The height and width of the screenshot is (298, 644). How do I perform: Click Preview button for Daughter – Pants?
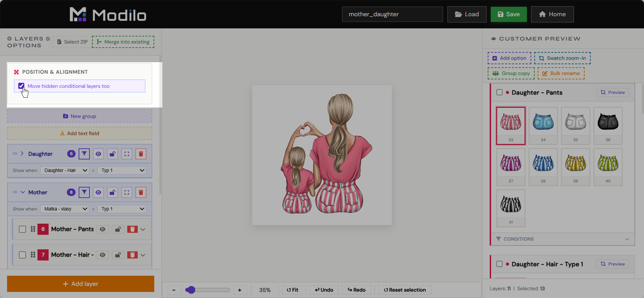click(613, 92)
